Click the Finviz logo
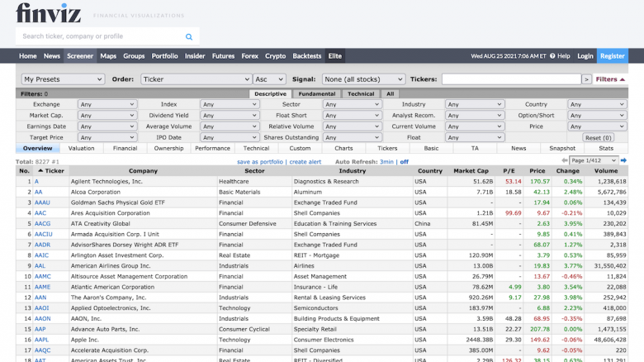The width and height of the screenshot is (644, 362). pyautogui.click(x=48, y=12)
